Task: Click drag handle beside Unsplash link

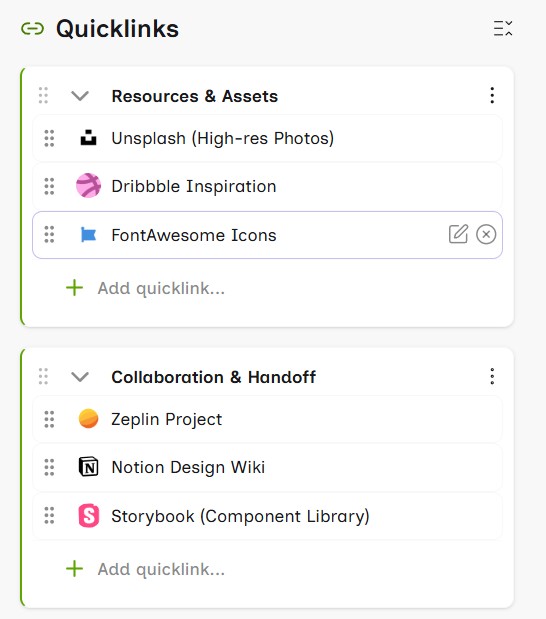Action: click(x=49, y=138)
